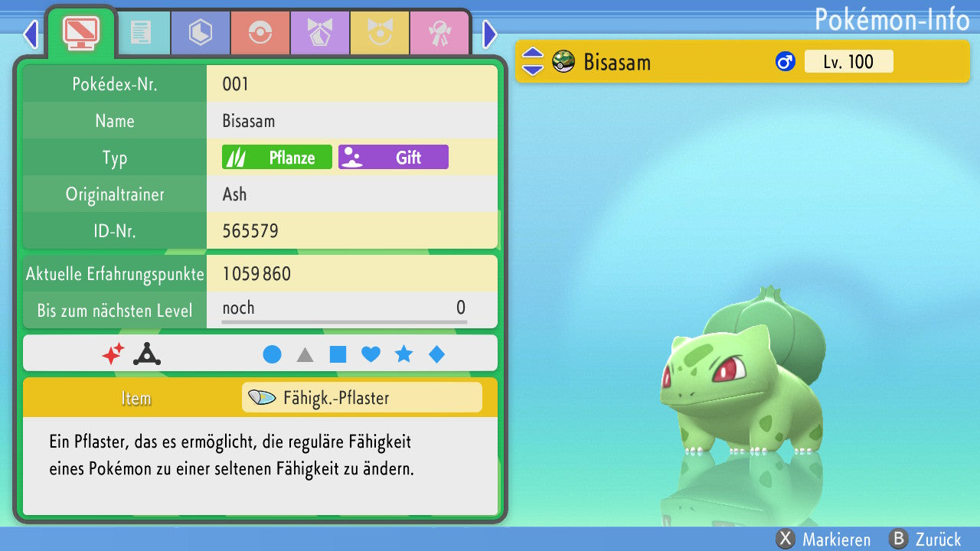Switch Pokémon with up/down arrows beside Bisasam
This screenshot has width=980, height=551.
pos(533,61)
